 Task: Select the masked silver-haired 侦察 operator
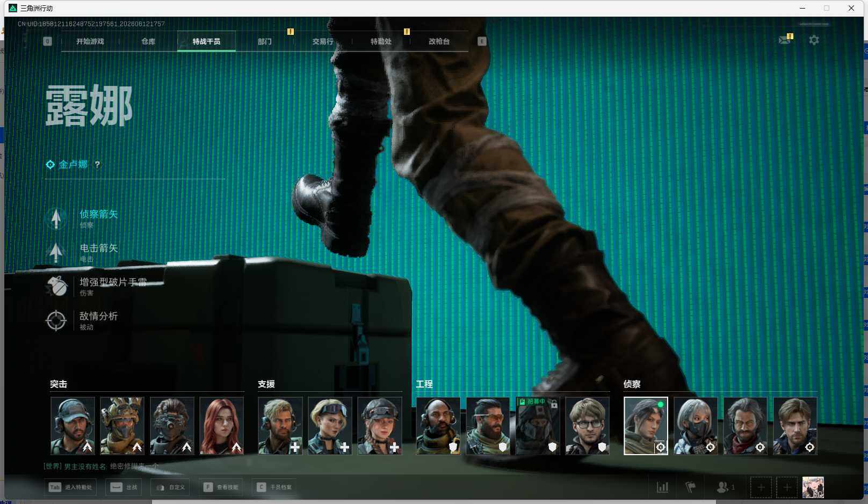(x=696, y=426)
